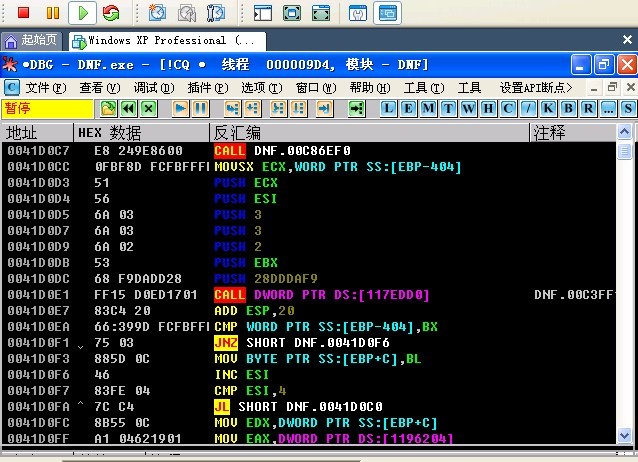This screenshot has height=462, width=638.
Task: Open the 选项(T) menu
Action: [x=262, y=88]
